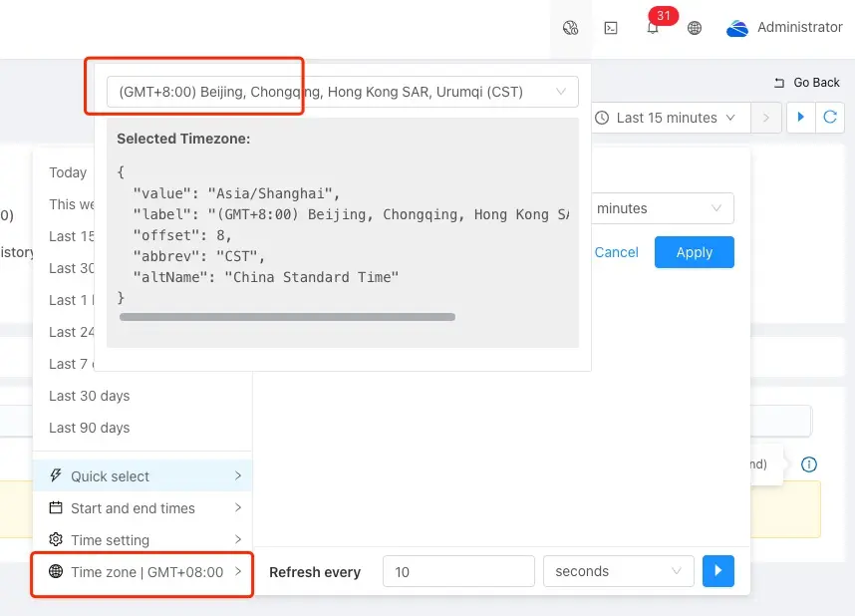Click the next time range chevron button

[x=766, y=118]
